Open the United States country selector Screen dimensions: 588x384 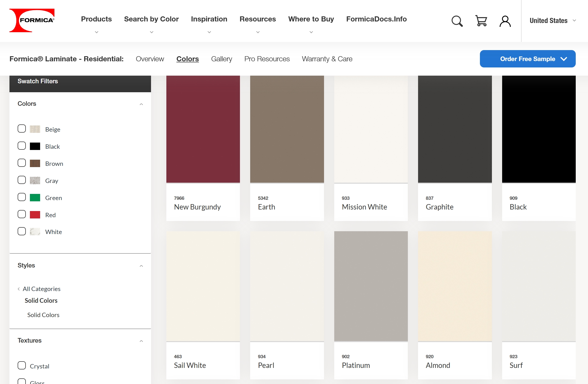[x=552, y=20]
